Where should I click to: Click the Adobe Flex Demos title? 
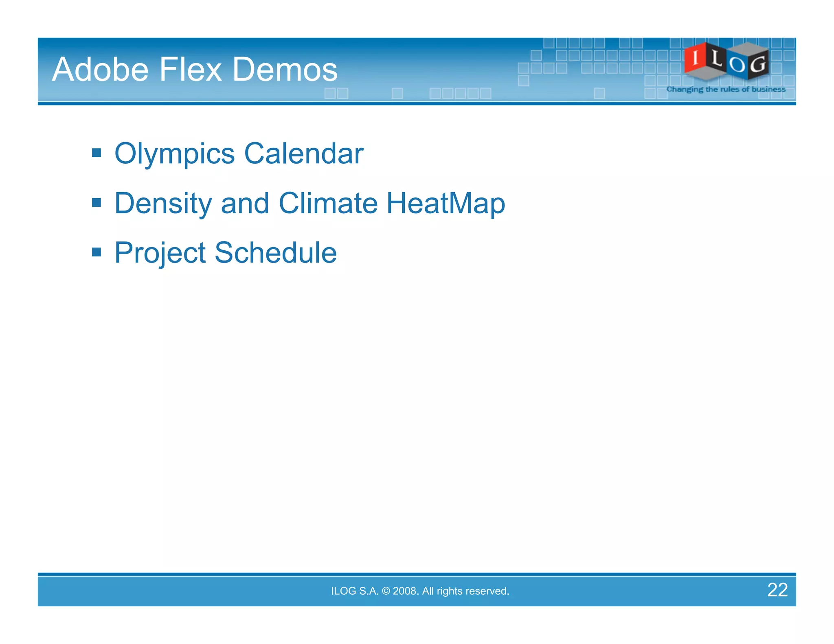195,69
